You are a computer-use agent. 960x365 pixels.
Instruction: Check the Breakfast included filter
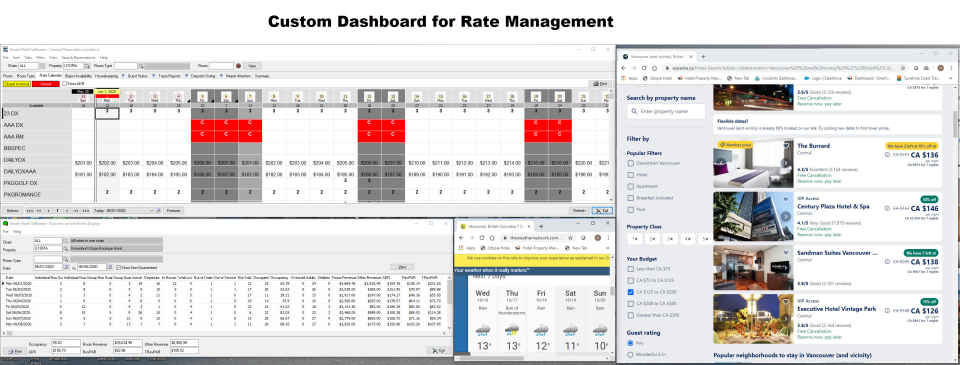[x=631, y=198]
